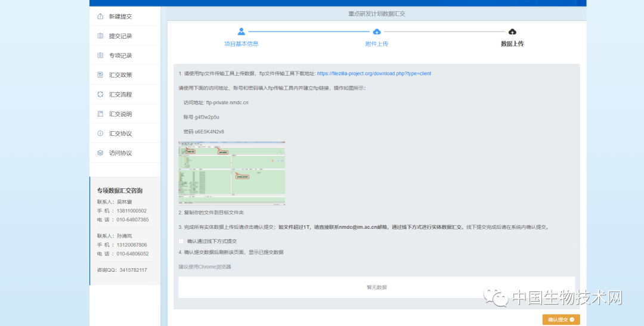Click the 项目基本信息 person step icon
The width and height of the screenshot is (644, 326).
point(241,32)
